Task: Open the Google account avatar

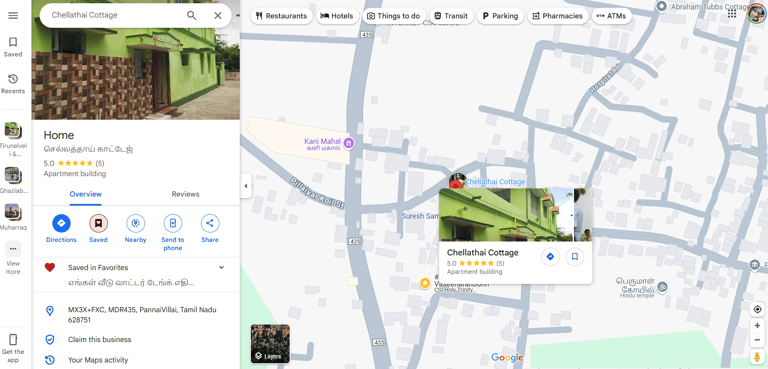Action: 756,13
